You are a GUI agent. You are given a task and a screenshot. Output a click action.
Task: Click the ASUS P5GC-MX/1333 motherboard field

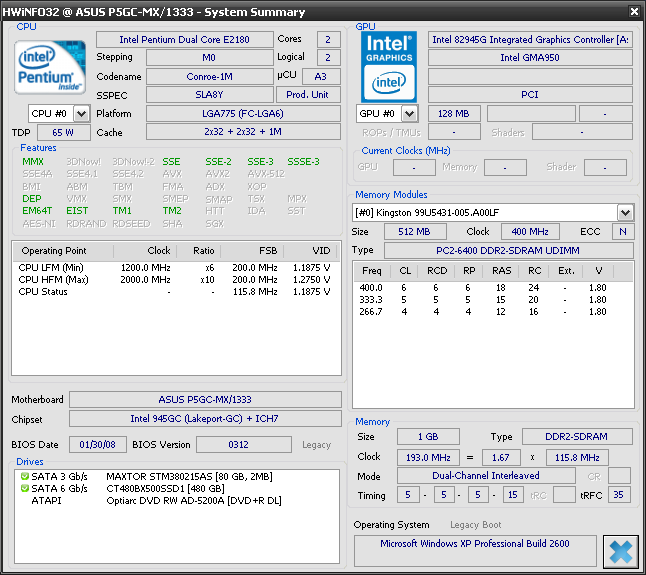204,400
